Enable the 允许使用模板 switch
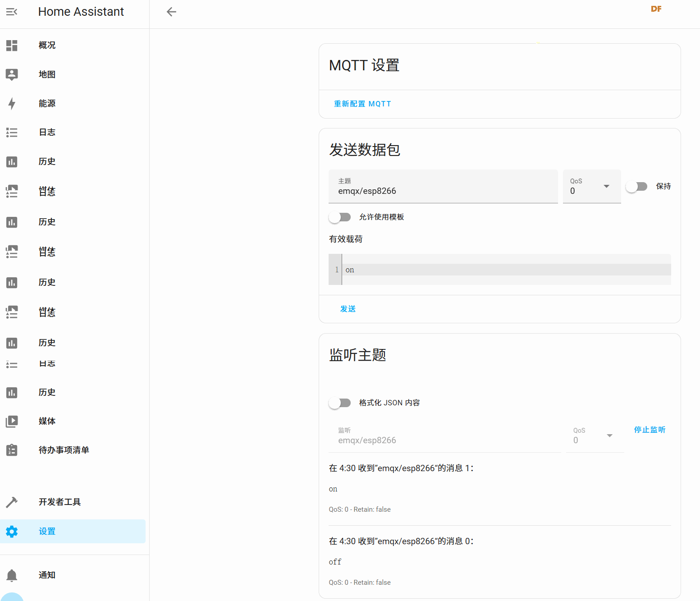Screen dimensions: 700x601 point(340,217)
